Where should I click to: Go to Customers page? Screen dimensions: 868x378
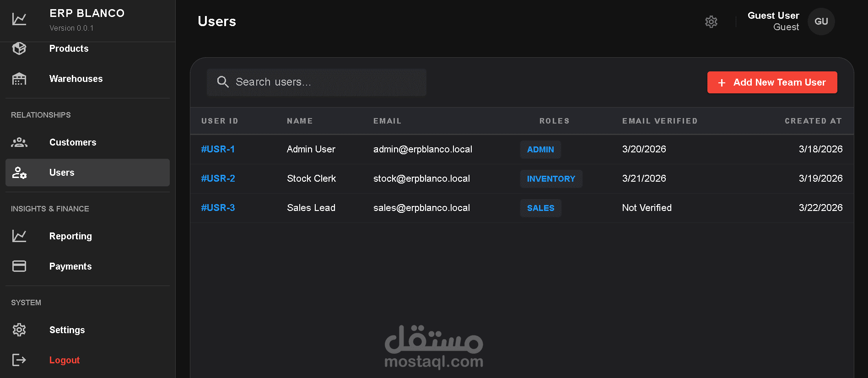(87, 142)
